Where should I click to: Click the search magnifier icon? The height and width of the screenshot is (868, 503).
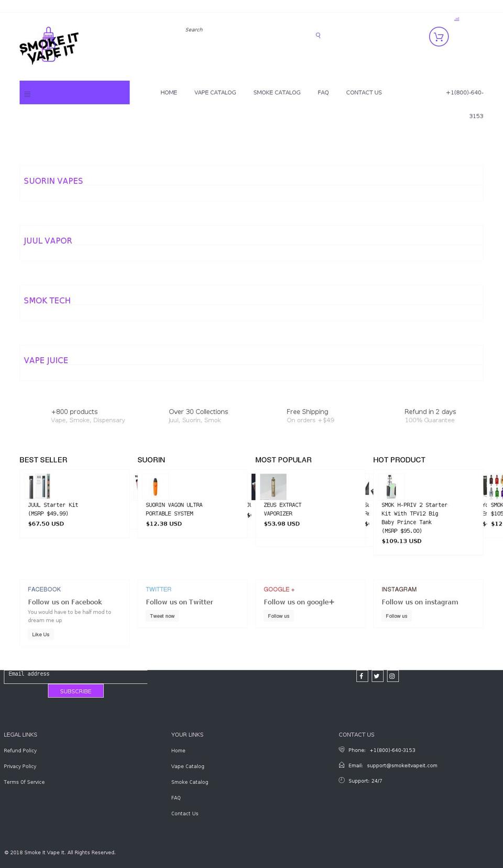318,36
